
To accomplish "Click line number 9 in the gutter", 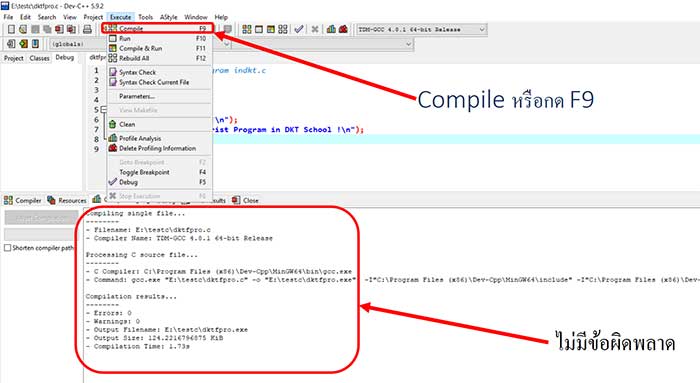I will click(96, 149).
